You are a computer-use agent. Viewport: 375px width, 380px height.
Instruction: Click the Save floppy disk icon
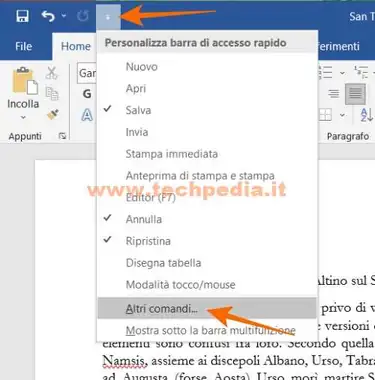click(22, 16)
